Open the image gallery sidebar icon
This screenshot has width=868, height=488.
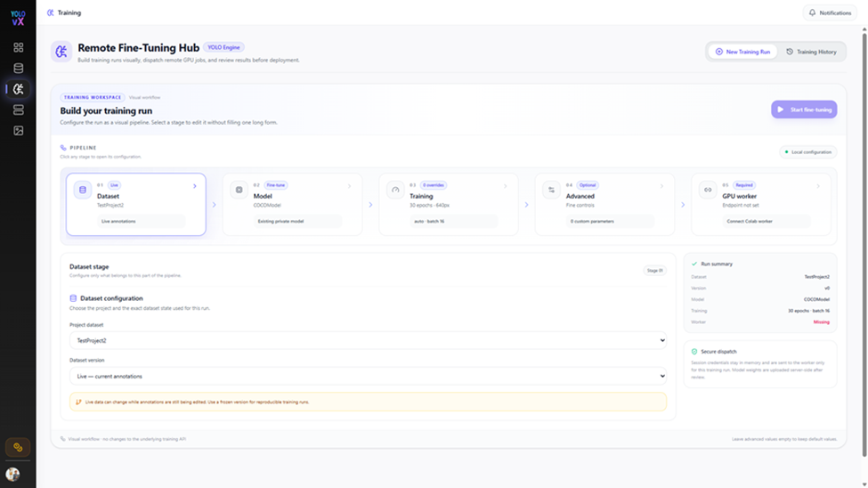(x=19, y=131)
